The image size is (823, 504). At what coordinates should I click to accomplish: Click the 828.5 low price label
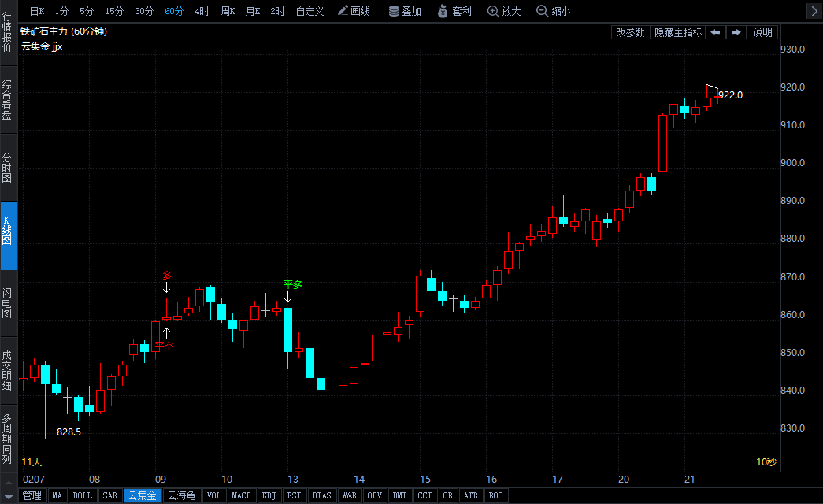(69, 432)
